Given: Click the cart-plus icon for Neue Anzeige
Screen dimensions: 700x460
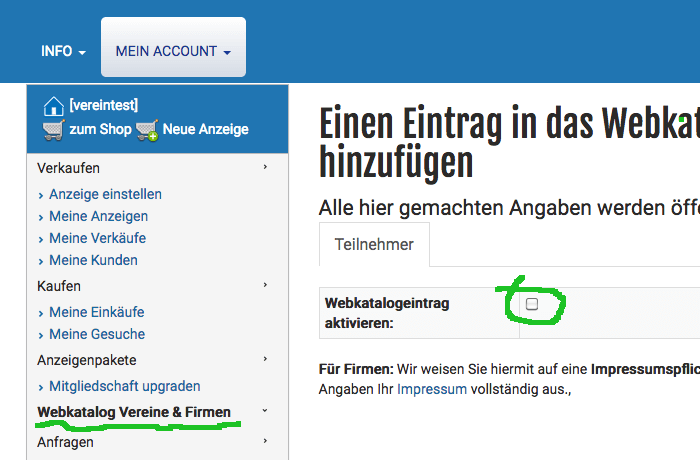Looking at the screenshot, I should point(147,129).
